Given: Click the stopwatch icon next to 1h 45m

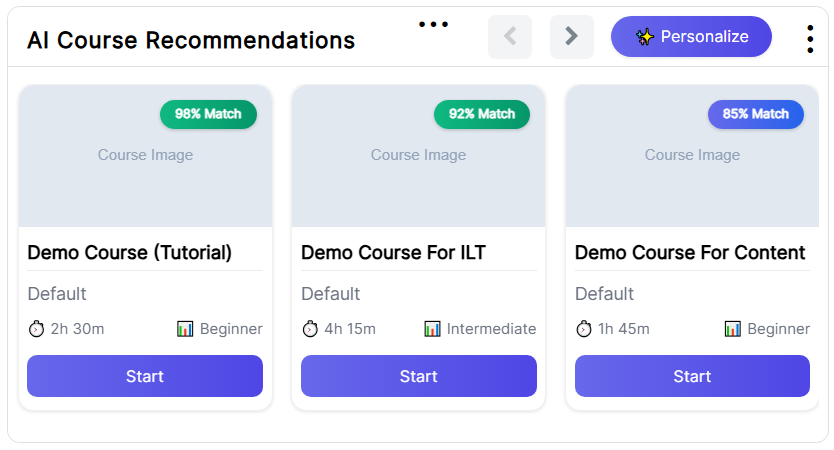Looking at the screenshot, I should point(583,329).
